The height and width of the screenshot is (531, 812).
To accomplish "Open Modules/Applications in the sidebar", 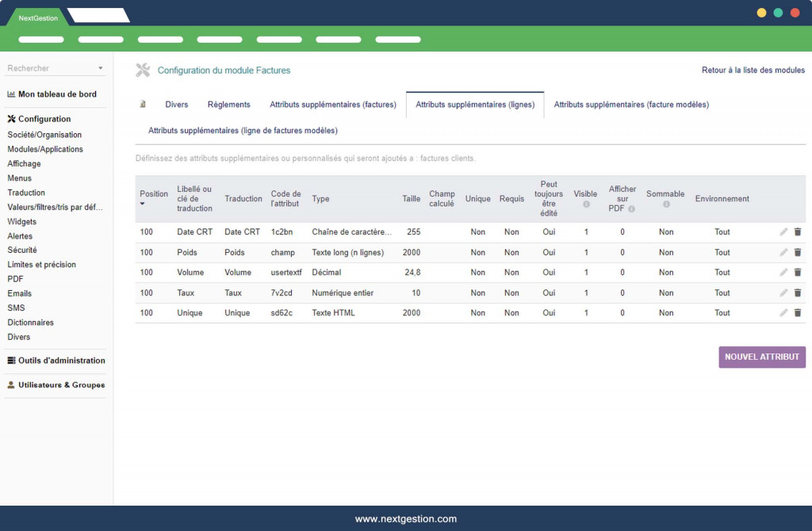I will tap(45, 150).
